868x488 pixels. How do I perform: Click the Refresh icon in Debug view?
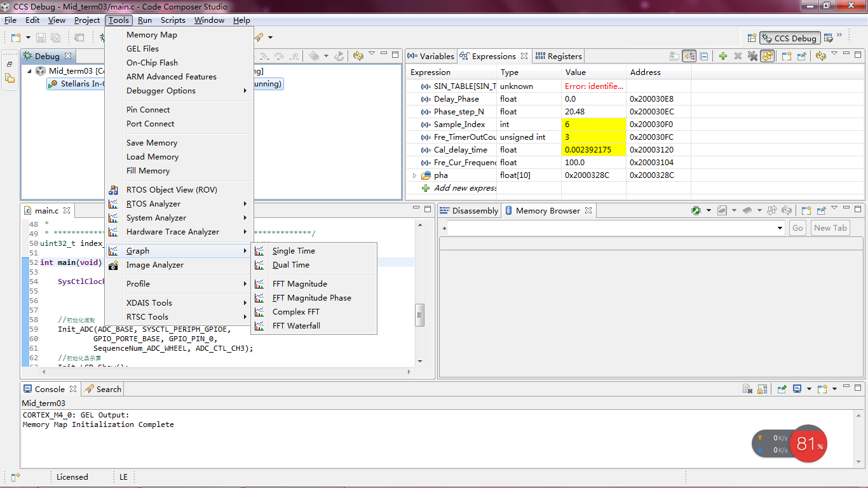(358, 56)
